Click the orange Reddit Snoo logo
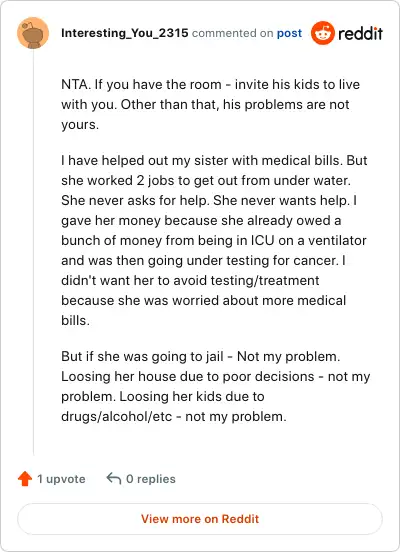Viewport: 400px width, 552px height. [323, 33]
